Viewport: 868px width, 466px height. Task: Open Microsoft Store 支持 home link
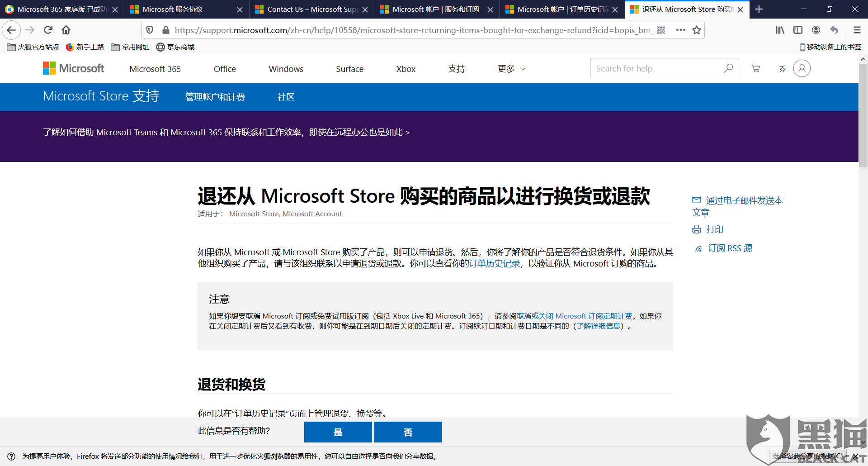click(101, 96)
